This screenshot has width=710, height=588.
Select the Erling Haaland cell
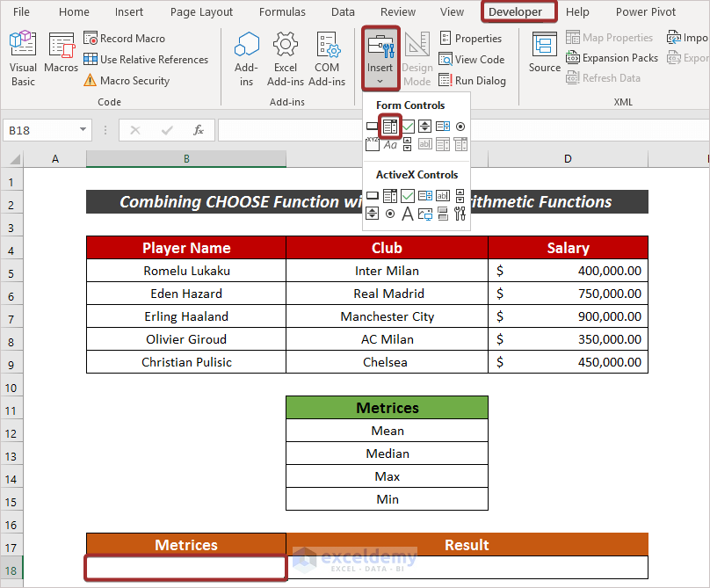(x=186, y=316)
